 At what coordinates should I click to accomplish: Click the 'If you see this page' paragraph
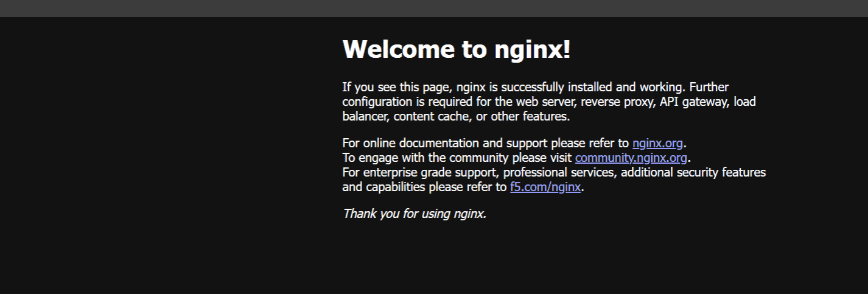click(549, 102)
